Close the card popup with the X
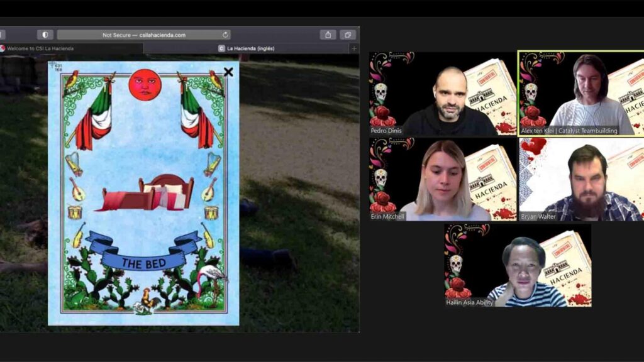Image resolution: width=644 pixels, height=362 pixels. 228,72
